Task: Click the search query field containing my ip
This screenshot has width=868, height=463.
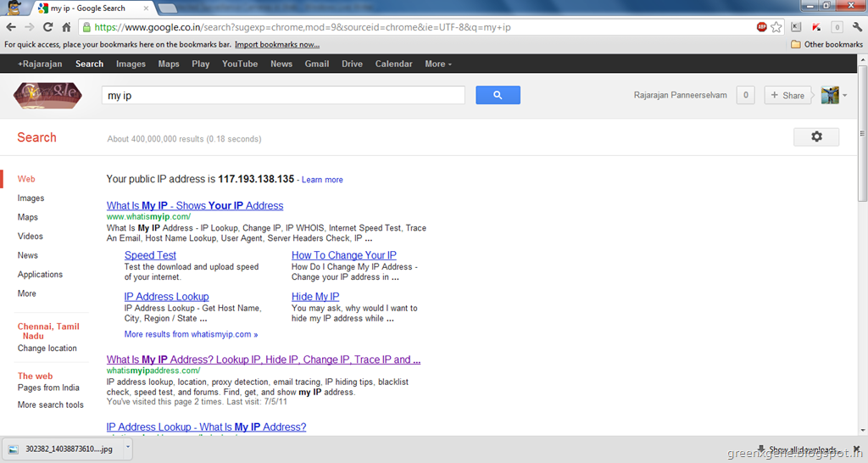Action: (283, 95)
